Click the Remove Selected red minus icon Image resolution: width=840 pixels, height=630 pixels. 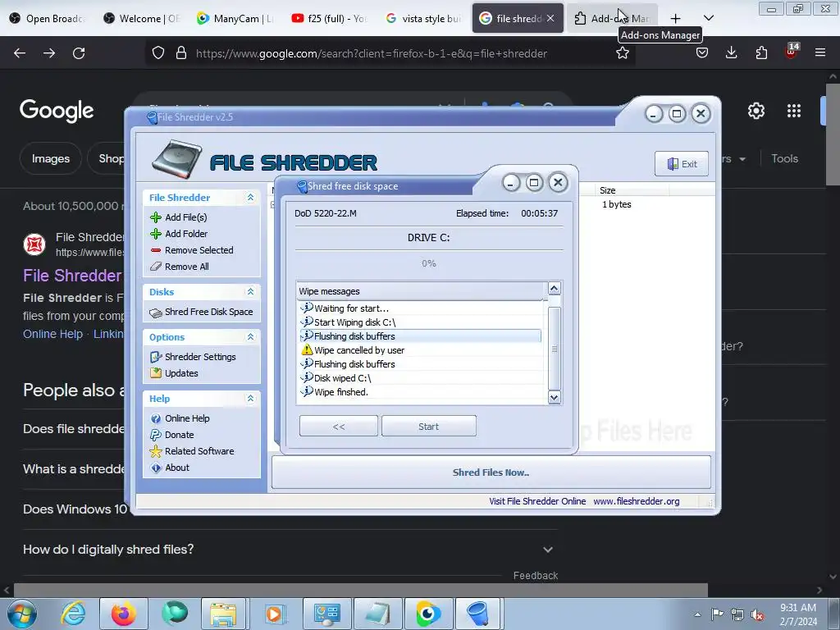point(156,250)
